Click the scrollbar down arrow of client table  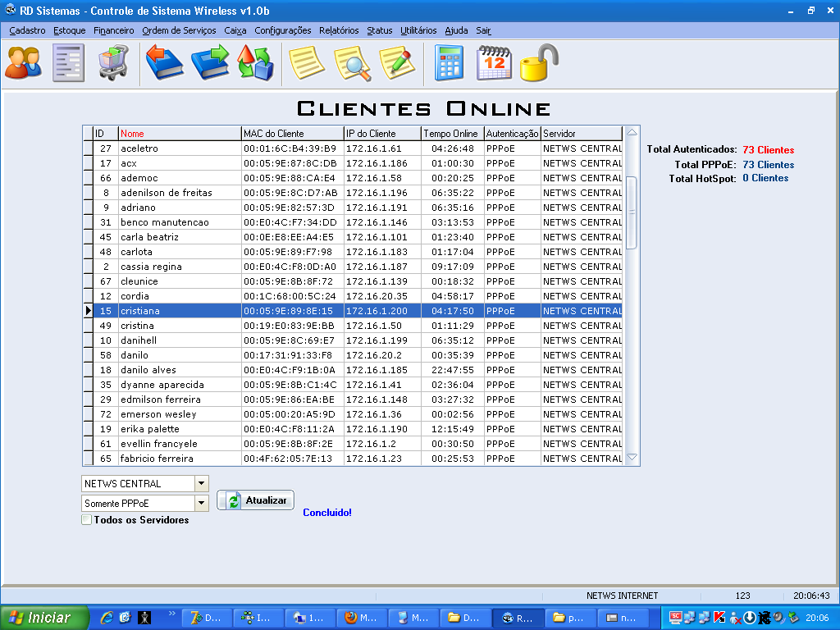point(632,457)
